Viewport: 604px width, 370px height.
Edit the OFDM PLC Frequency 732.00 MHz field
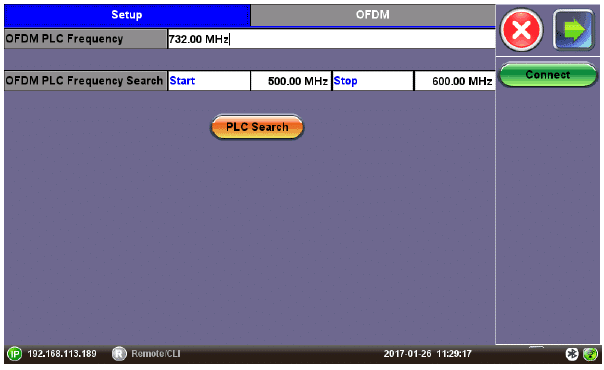331,39
